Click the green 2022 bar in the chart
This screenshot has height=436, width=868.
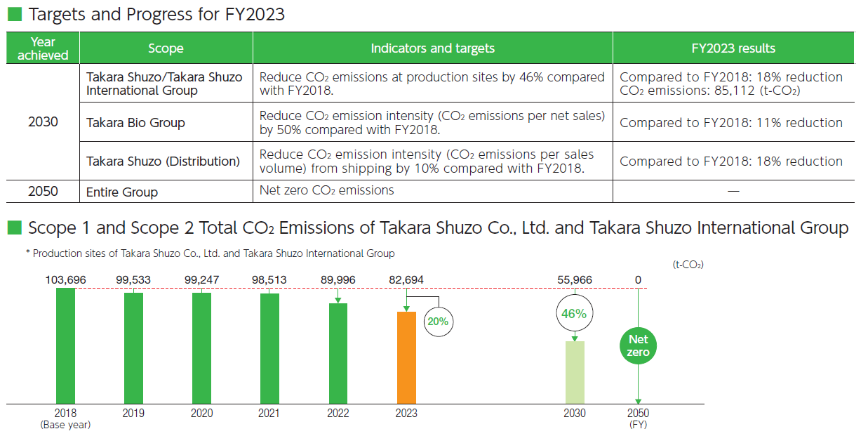[338, 354]
